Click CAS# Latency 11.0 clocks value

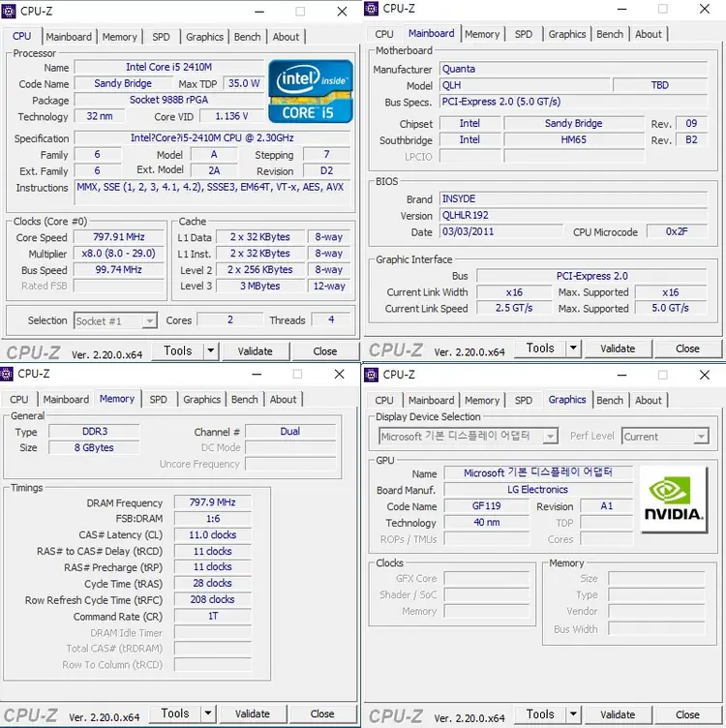coord(213,534)
